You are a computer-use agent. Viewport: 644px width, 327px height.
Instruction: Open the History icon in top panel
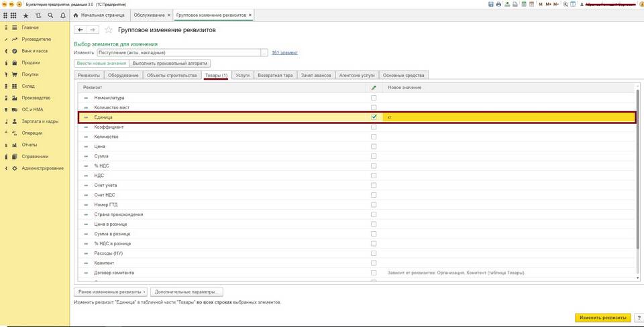coord(38,15)
